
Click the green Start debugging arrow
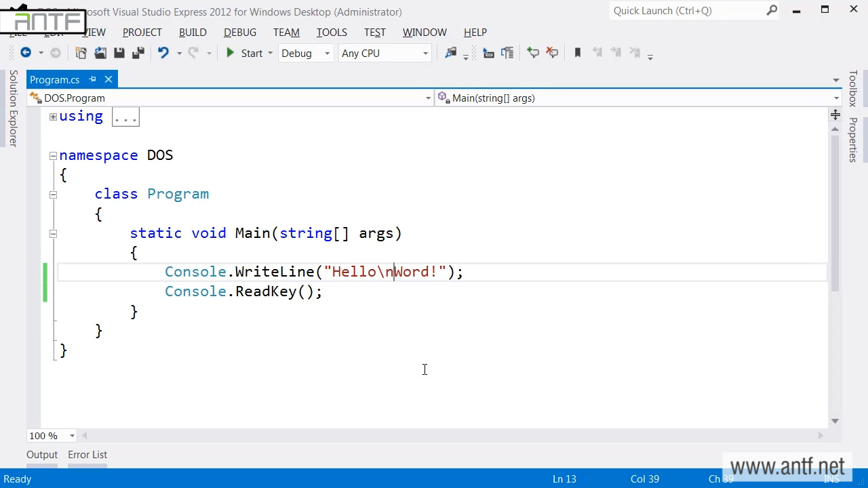[x=231, y=53]
